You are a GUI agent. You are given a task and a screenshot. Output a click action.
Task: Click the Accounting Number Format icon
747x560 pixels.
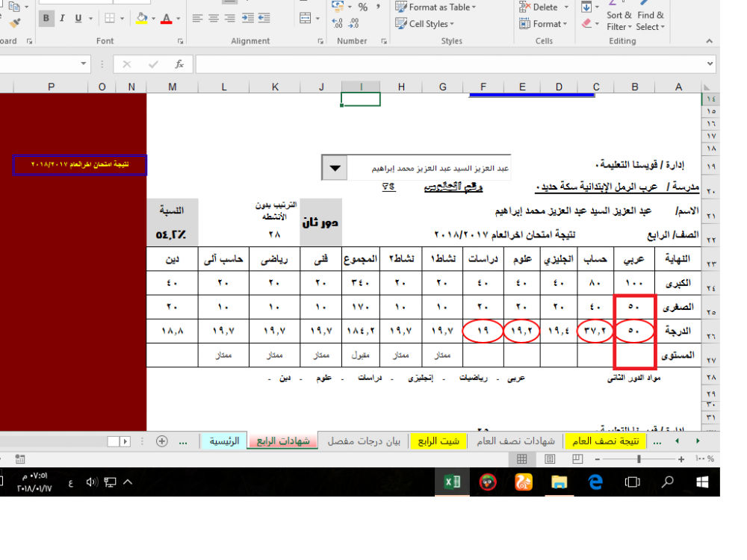point(338,7)
